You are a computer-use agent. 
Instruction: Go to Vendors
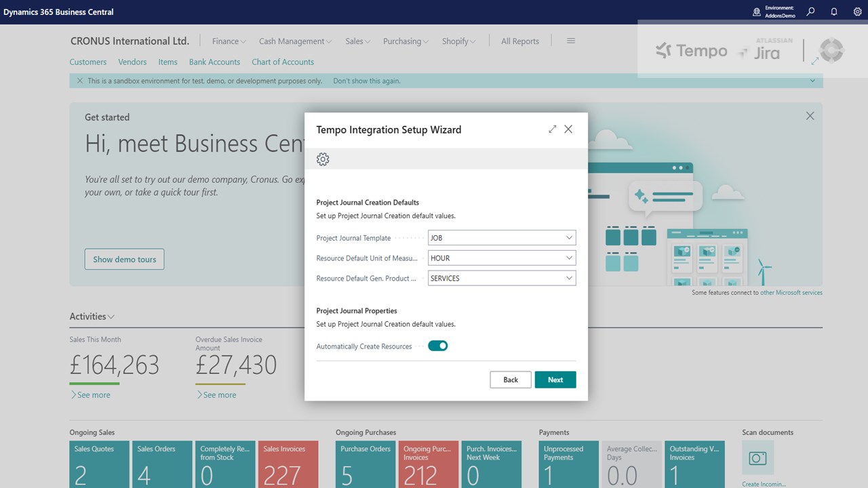[x=132, y=62]
